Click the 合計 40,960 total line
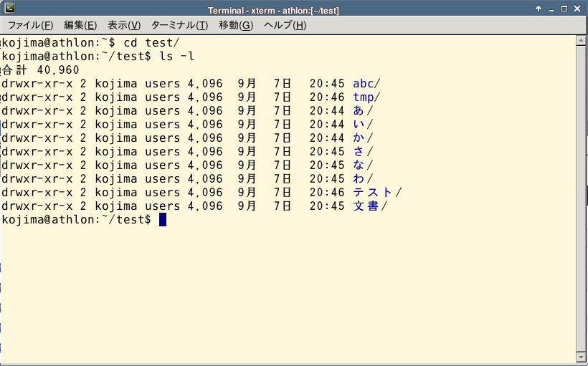 (x=40, y=70)
